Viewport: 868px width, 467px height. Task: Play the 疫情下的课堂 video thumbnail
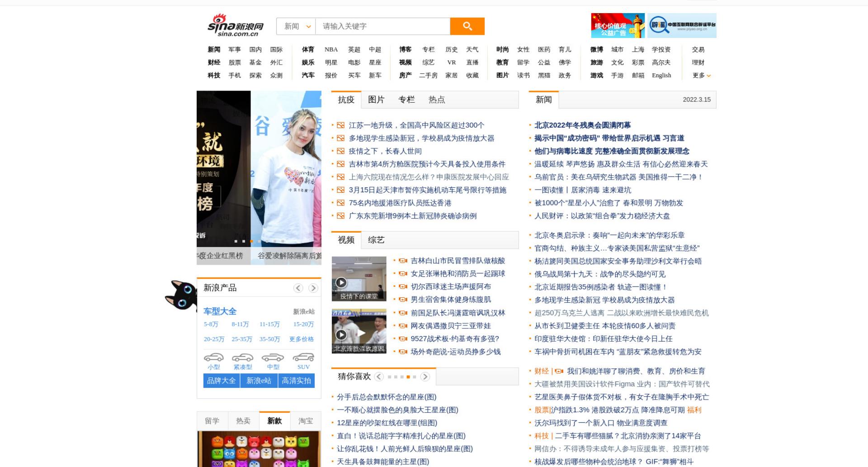359,279
